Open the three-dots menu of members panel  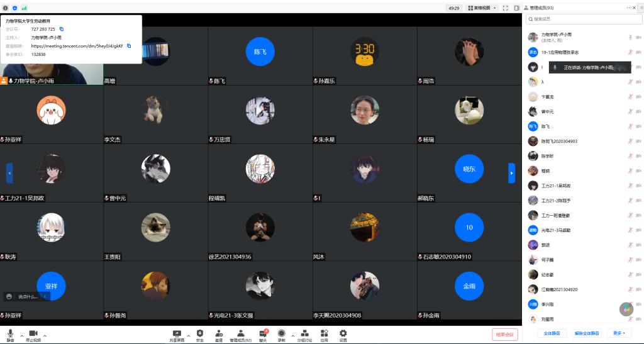[x=629, y=8]
